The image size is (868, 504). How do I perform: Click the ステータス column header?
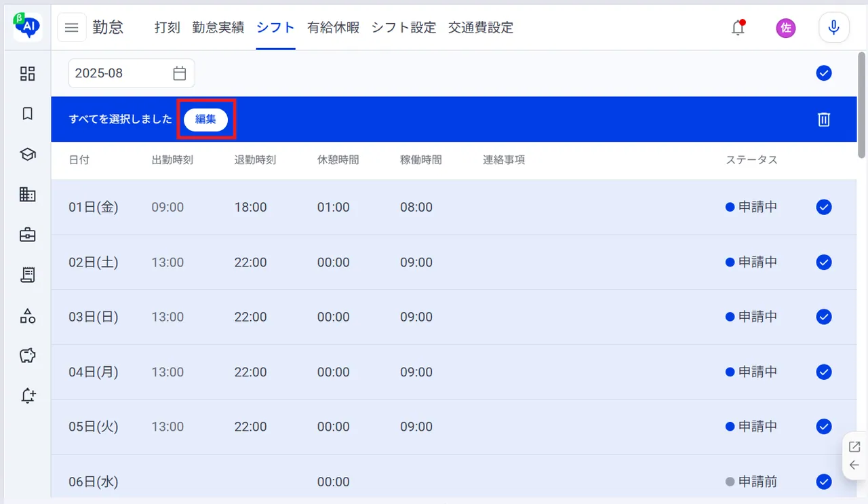click(x=751, y=160)
